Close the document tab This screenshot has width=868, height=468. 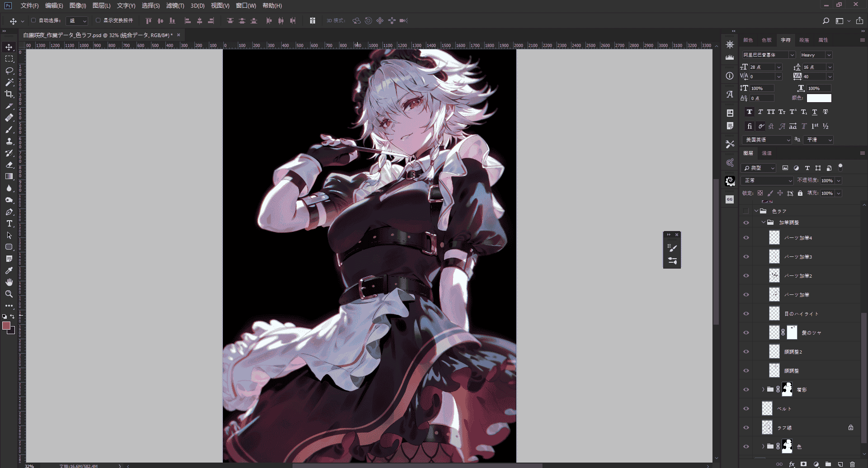(179, 35)
